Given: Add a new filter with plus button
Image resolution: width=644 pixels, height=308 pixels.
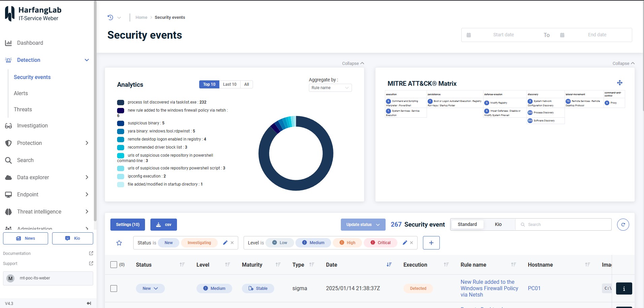Looking at the screenshot, I should pyautogui.click(x=431, y=243).
